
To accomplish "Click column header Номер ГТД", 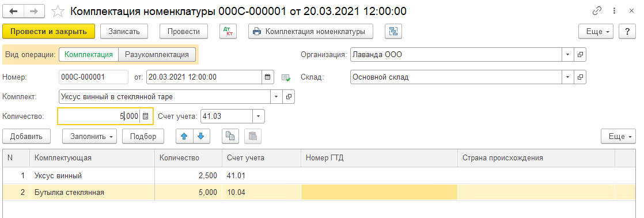I will [380, 158].
